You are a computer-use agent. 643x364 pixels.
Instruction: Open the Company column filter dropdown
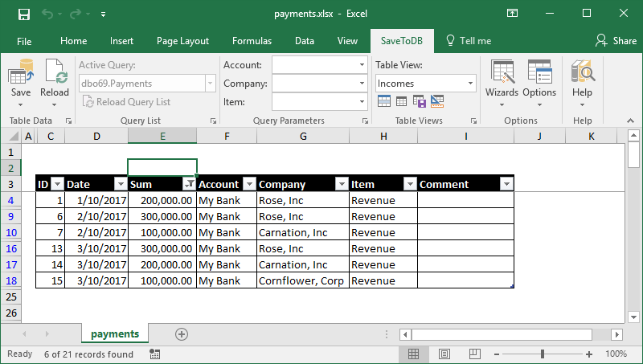[342, 185]
